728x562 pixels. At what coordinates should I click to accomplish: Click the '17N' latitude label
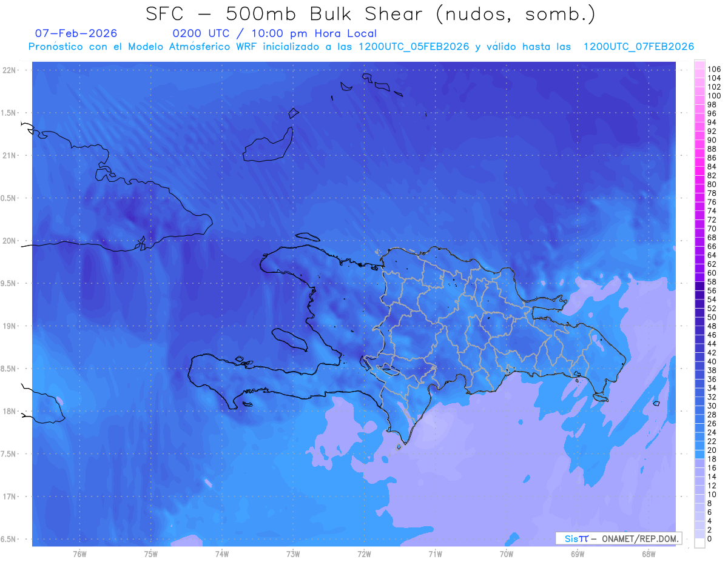click(10, 497)
